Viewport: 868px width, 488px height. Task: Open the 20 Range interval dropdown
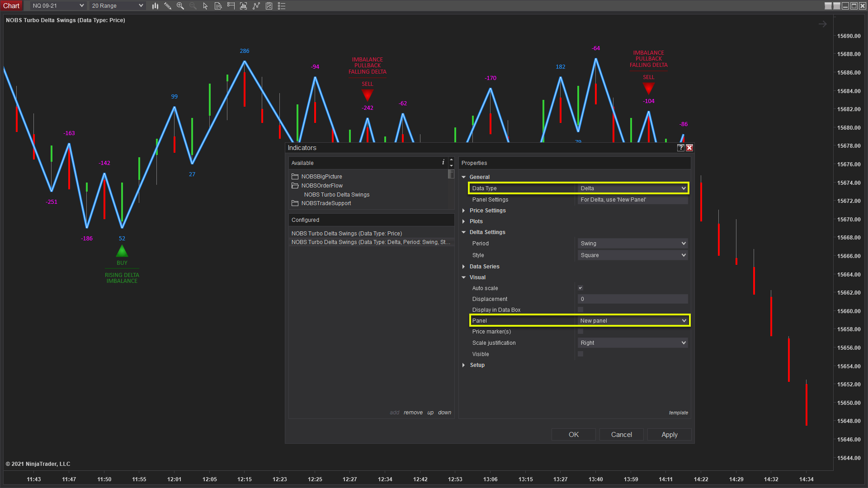click(x=117, y=6)
